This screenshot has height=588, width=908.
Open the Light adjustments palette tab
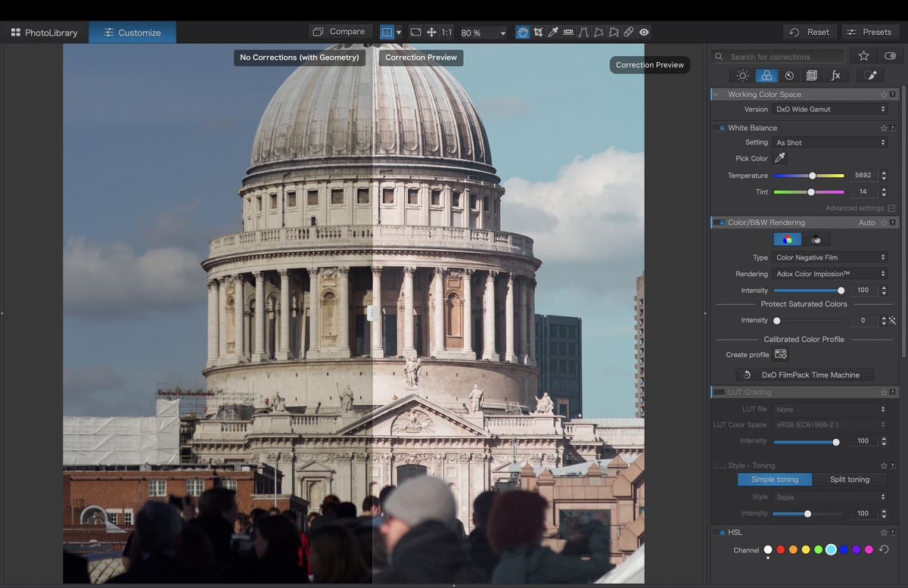click(742, 75)
